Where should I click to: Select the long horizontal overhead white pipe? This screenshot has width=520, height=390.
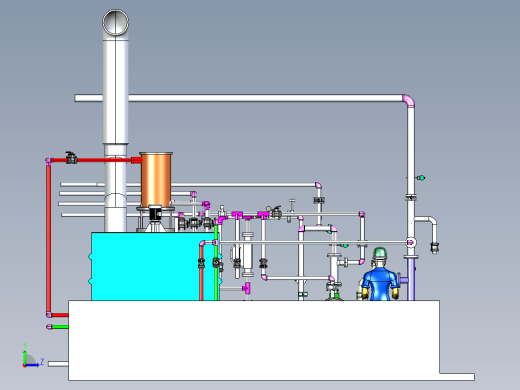[x=239, y=98]
